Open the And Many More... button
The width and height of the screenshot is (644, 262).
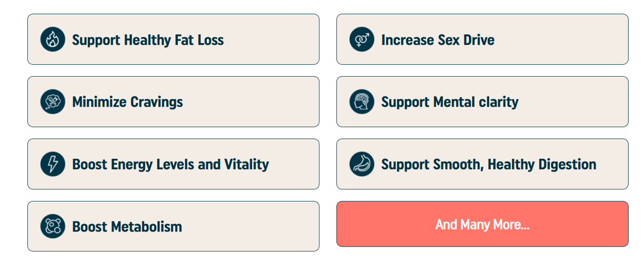pyautogui.click(x=482, y=224)
